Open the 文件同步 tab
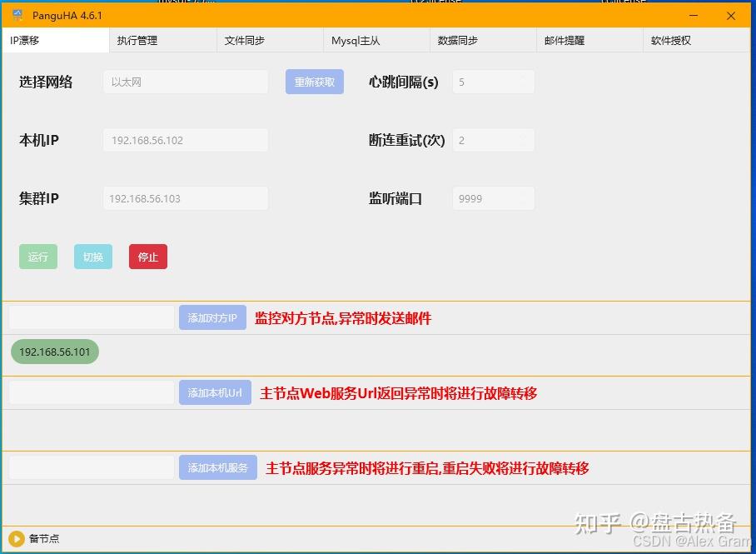This screenshot has height=554, width=756. 245,40
